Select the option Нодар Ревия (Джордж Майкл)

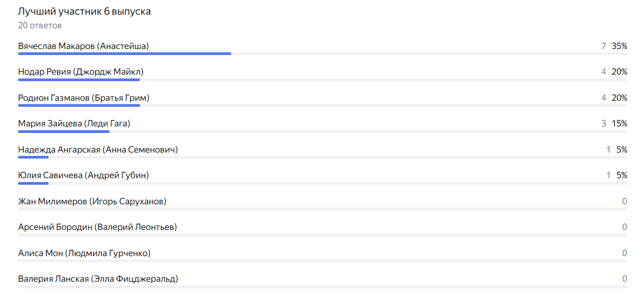[81, 72]
